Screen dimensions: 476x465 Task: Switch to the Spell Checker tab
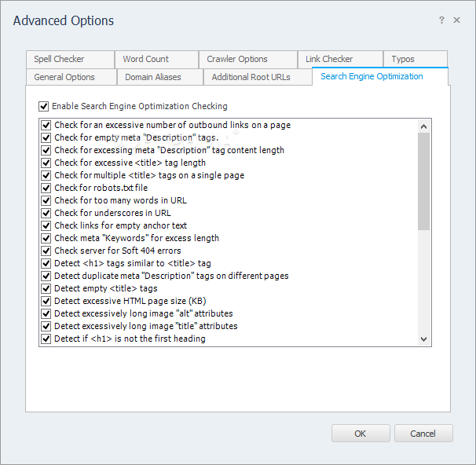point(70,59)
